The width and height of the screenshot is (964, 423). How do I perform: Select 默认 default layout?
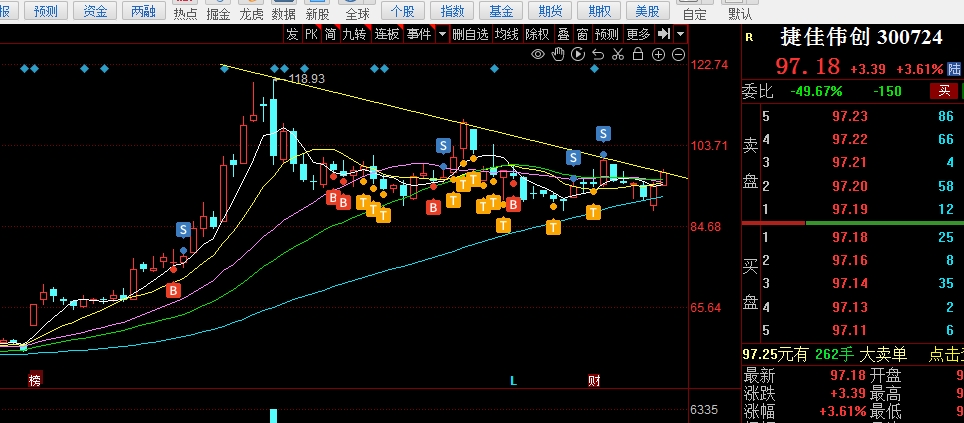point(740,10)
